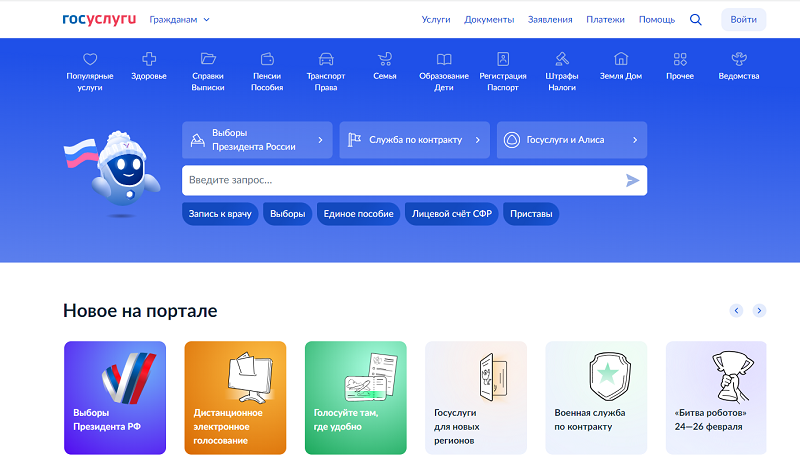Click the flag icon for Служба по контракту
Viewport: 800px width, 476px height.
click(x=354, y=140)
